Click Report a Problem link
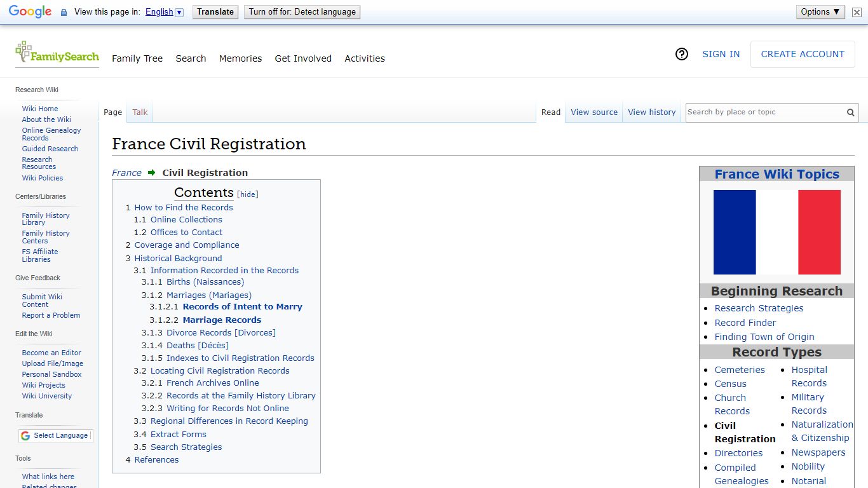 [51, 315]
